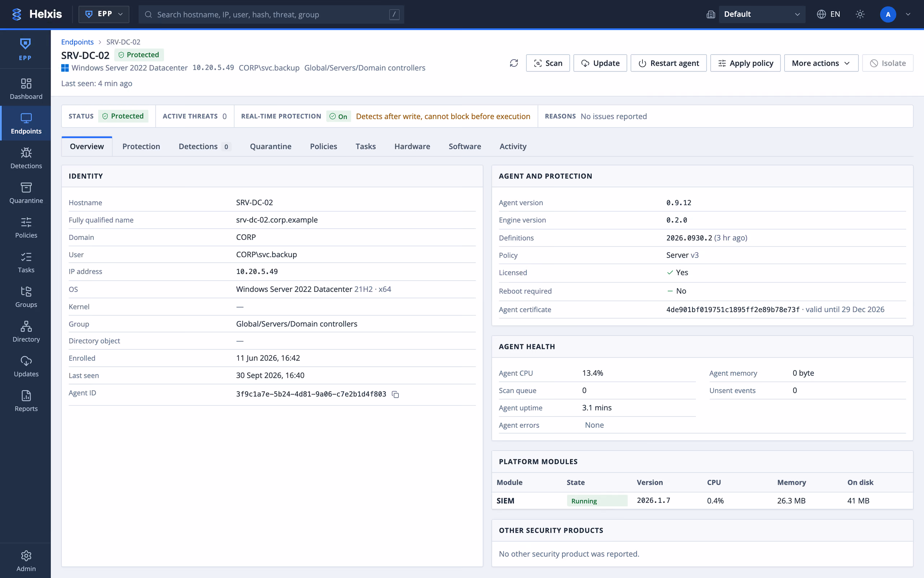This screenshot has width=924, height=578.
Task: Click the Apply policy button
Action: 745,63
